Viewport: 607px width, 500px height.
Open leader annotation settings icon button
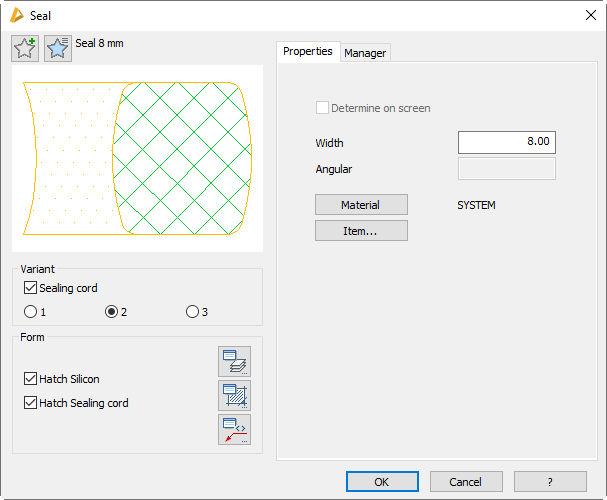pos(234,429)
